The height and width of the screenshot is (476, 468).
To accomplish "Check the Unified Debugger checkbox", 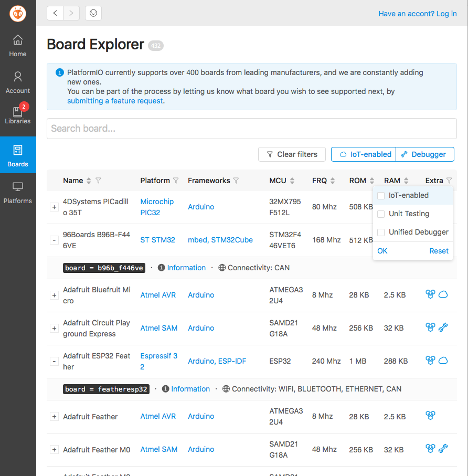I will pyautogui.click(x=381, y=232).
